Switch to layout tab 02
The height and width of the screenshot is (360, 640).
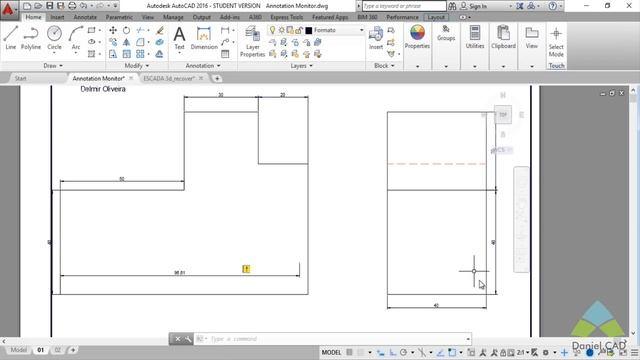[58, 350]
